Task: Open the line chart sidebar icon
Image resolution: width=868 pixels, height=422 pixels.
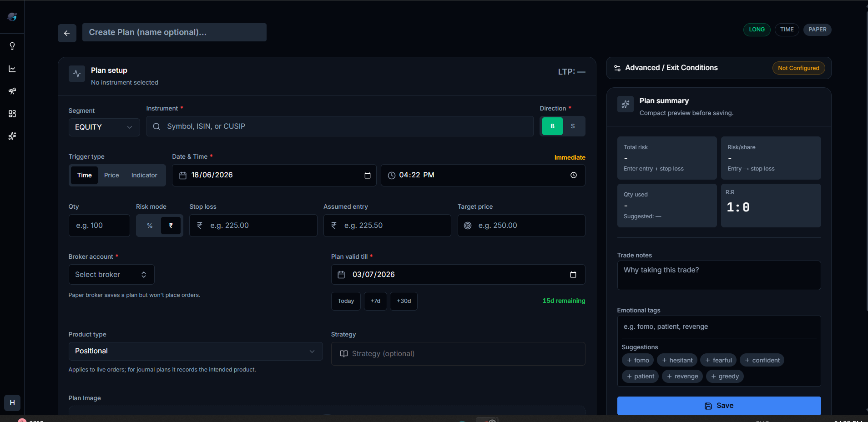Action: click(x=12, y=69)
